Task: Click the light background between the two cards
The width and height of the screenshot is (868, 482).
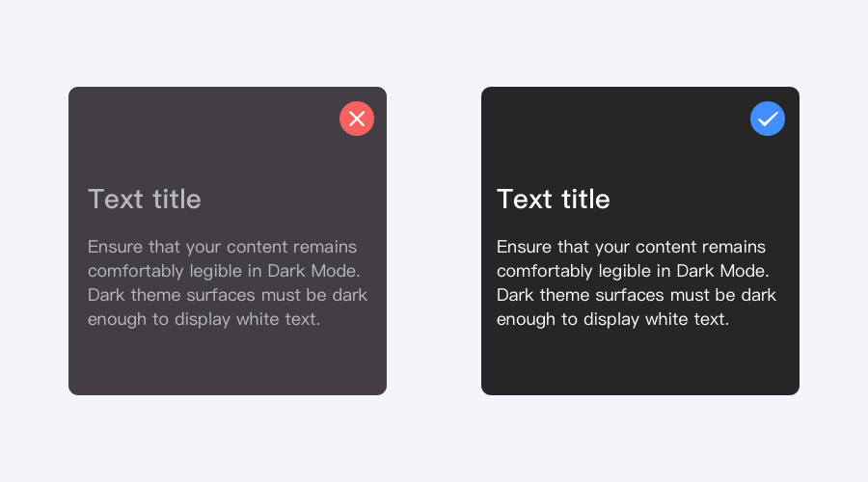Action: pyautogui.click(x=434, y=241)
